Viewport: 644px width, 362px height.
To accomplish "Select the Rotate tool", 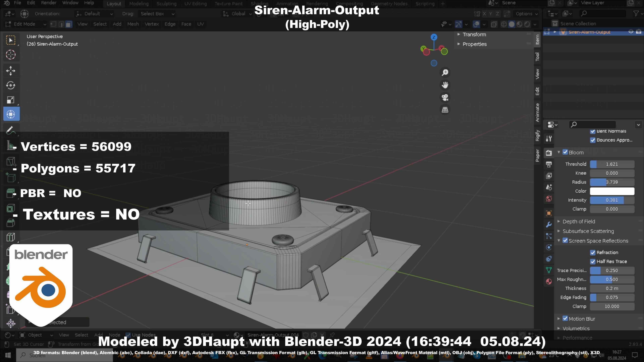I will (x=11, y=85).
